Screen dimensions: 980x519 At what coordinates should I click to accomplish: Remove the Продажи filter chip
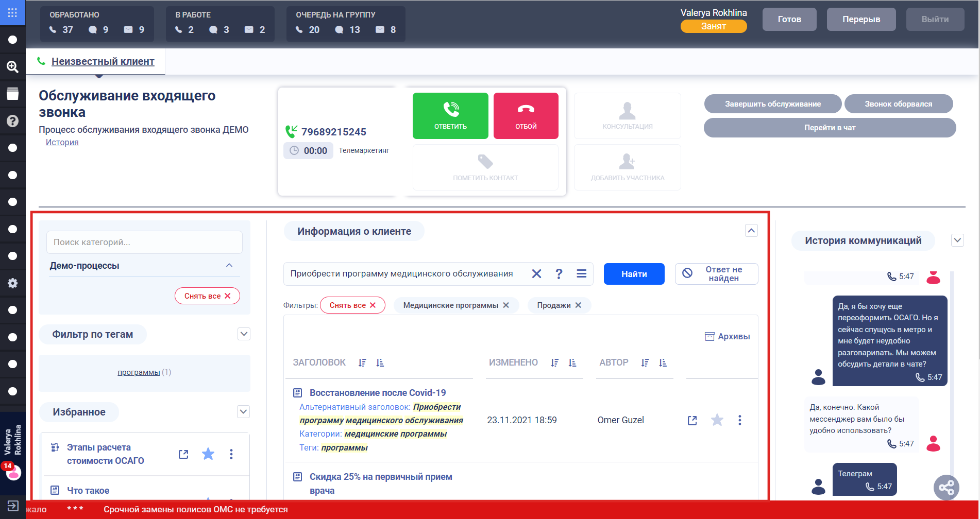578,305
